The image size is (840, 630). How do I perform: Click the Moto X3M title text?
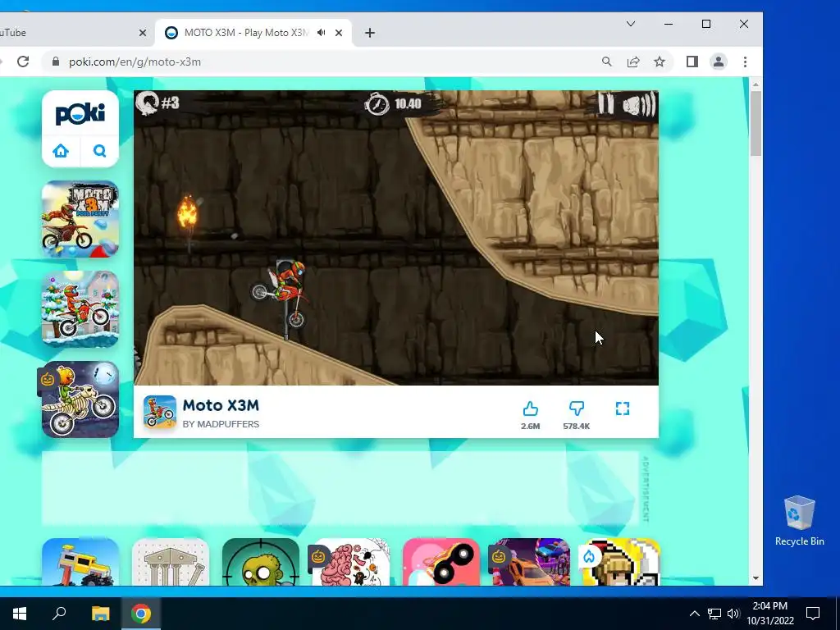tap(221, 405)
